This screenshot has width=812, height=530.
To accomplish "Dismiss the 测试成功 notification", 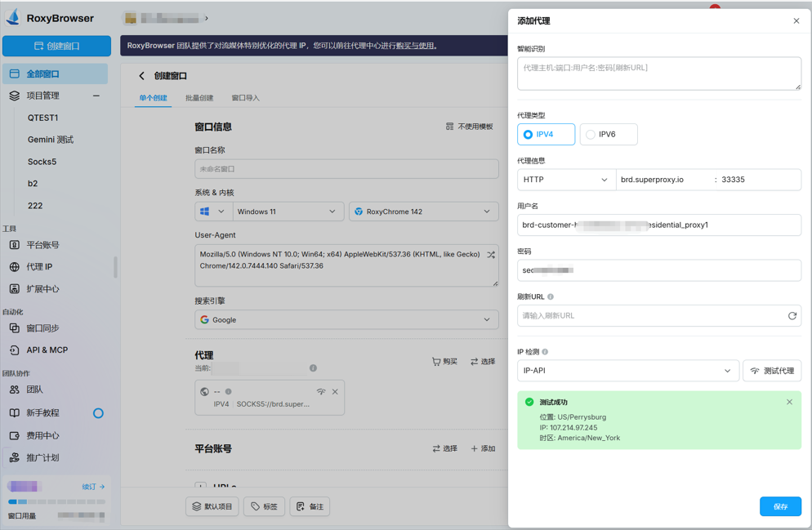I will (x=789, y=402).
